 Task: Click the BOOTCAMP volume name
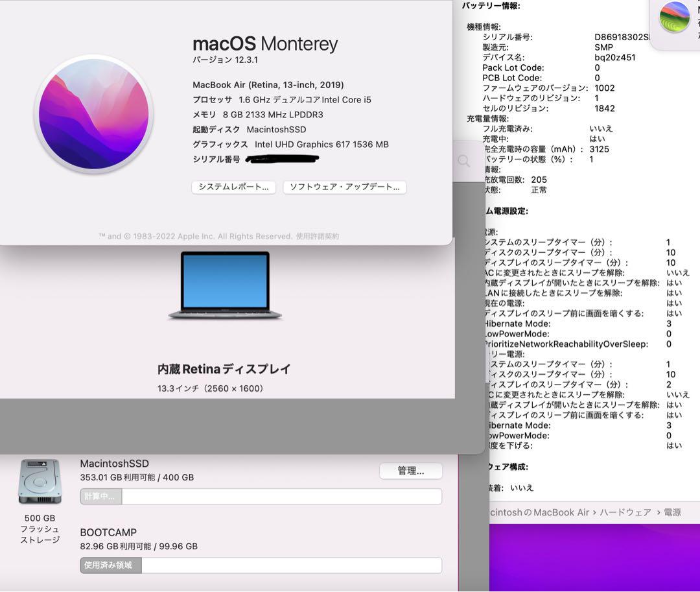click(108, 532)
